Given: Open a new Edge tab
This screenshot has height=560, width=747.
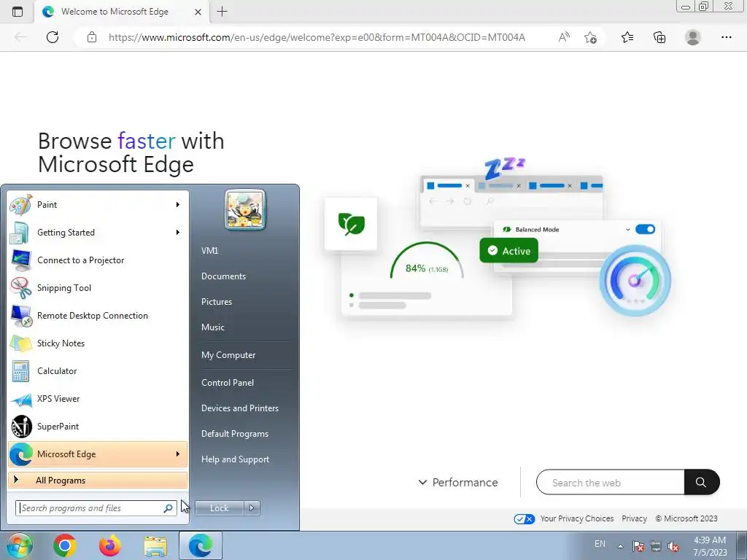Looking at the screenshot, I should point(222,12).
